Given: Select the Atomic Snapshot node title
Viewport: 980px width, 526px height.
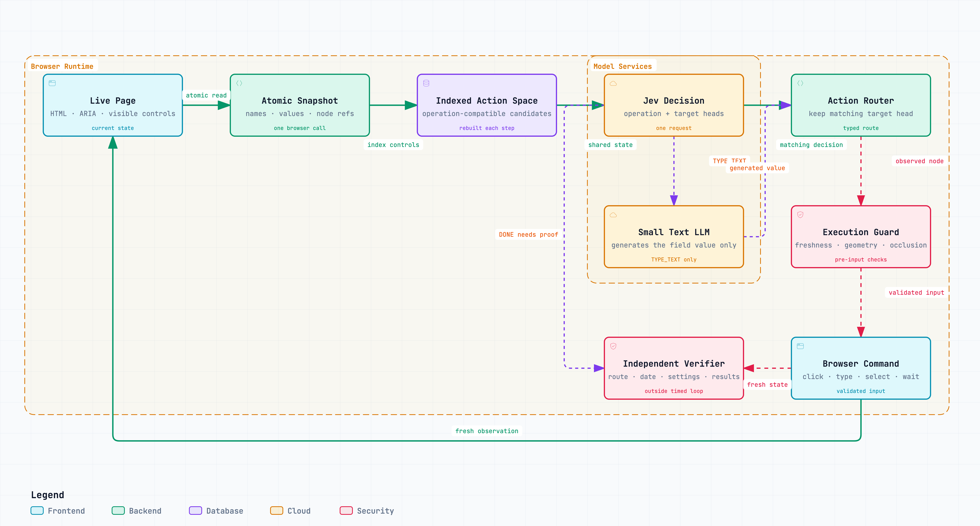Looking at the screenshot, I should coord(300,101).
